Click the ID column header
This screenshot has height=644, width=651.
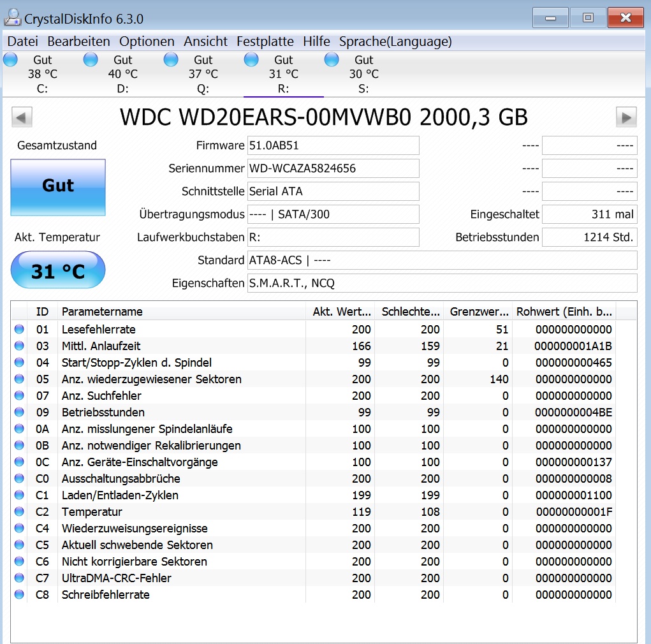tap(42, 311)
